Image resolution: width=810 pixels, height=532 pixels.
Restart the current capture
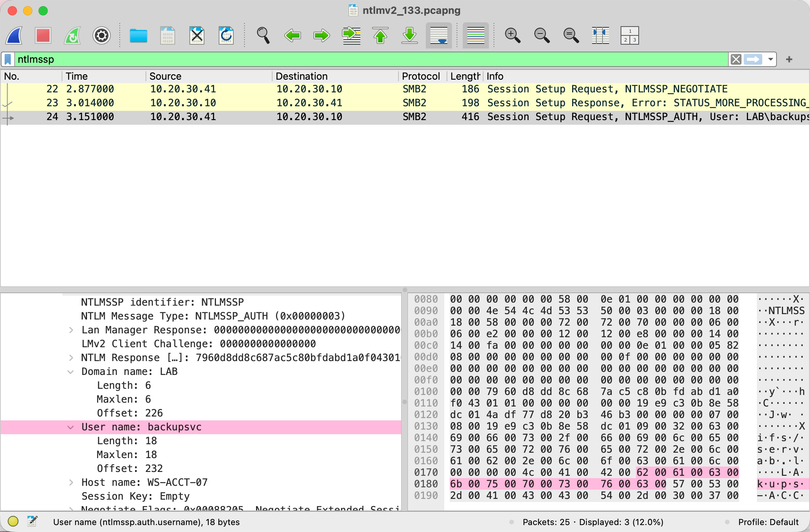tap(72, 36)
